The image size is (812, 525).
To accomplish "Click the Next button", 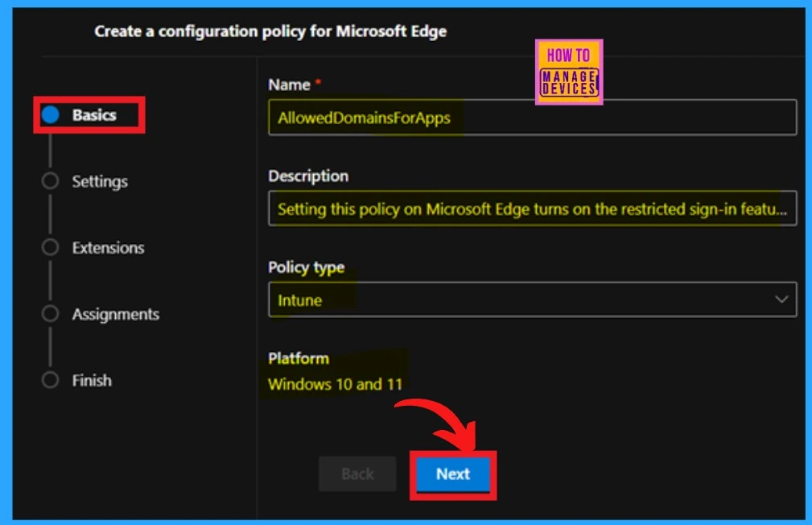I will (x=453, y=473).
